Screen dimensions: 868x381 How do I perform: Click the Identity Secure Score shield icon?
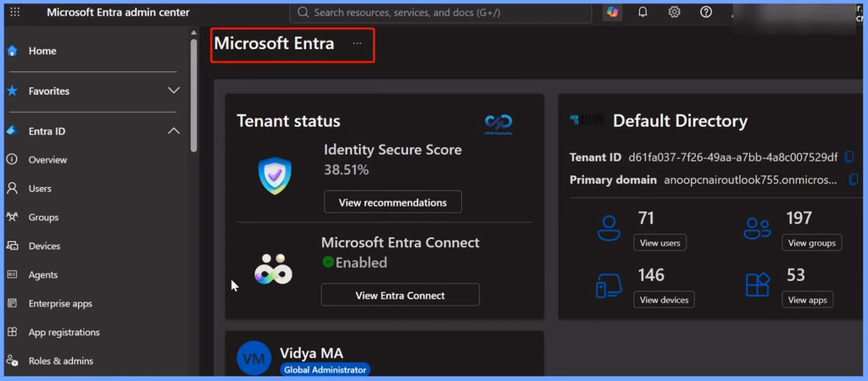275,176
